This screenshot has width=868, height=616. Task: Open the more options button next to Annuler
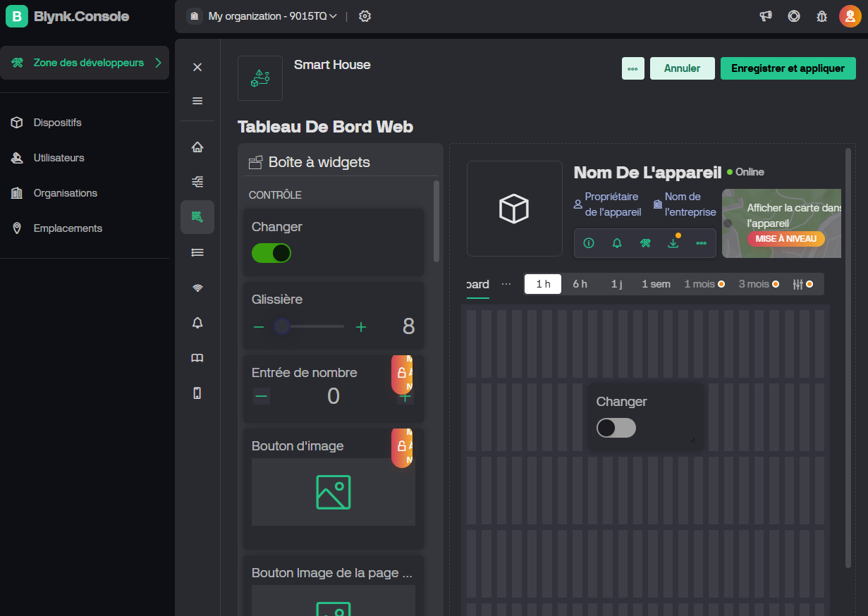pyautogui.click(x=633, y=68)
